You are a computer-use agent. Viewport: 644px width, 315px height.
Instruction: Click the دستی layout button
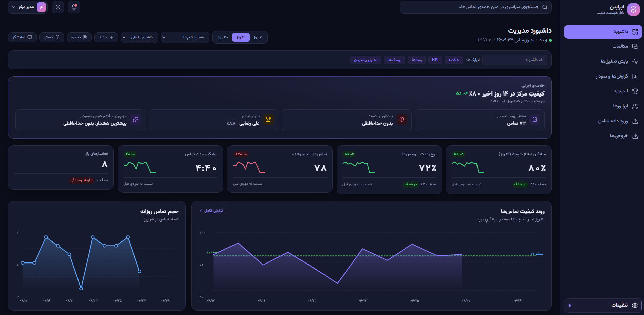click(x=52, y=37)
